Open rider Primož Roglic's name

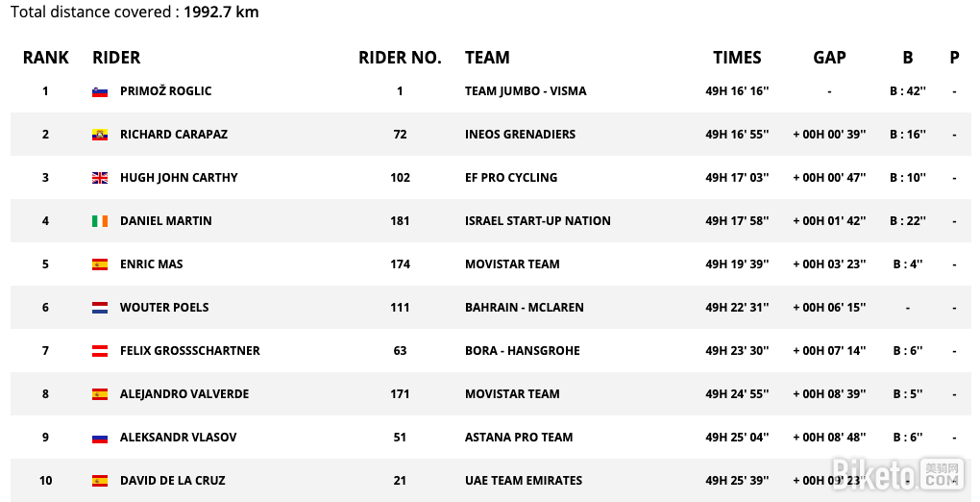click(165, 91)
